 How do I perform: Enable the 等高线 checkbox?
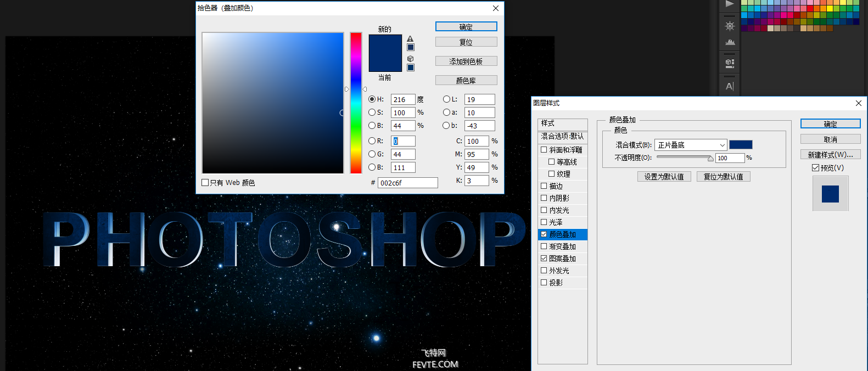click(552, 162)
